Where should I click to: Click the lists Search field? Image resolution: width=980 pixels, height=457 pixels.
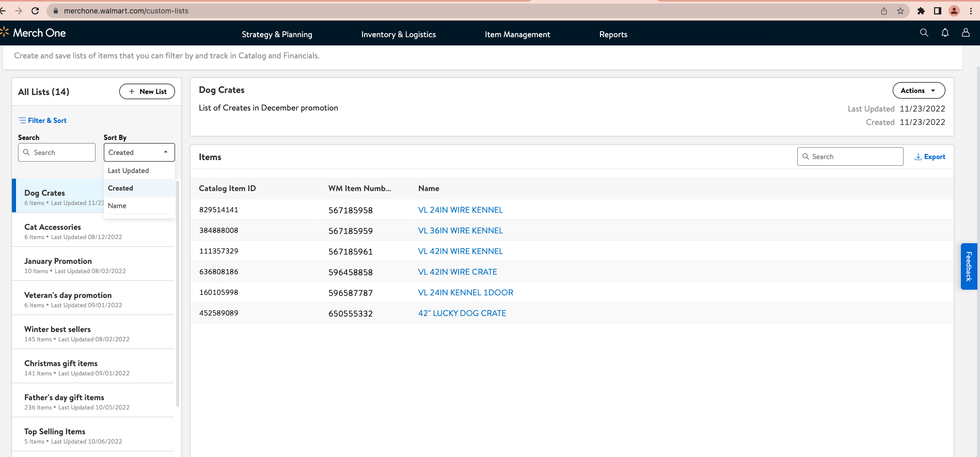pos(57,152)
